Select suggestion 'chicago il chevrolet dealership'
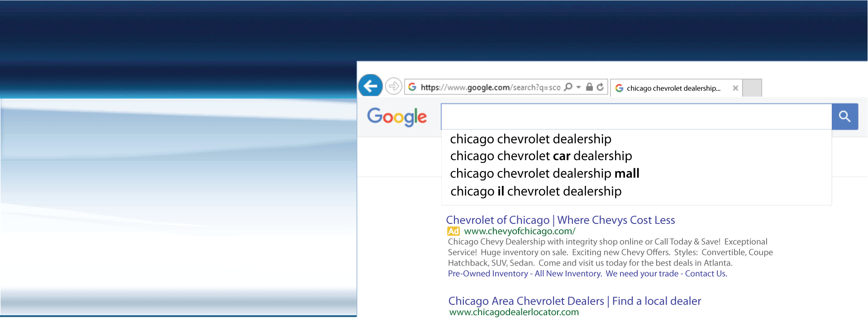 [x=536, y=191]
